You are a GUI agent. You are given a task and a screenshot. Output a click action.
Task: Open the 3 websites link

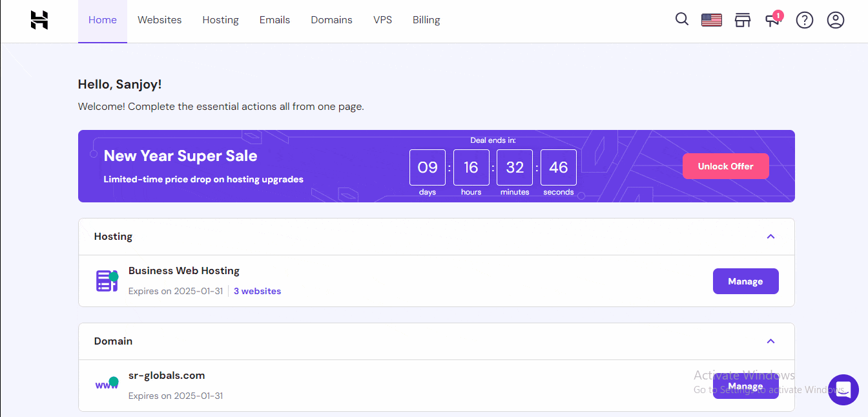(x=257, y=291)
